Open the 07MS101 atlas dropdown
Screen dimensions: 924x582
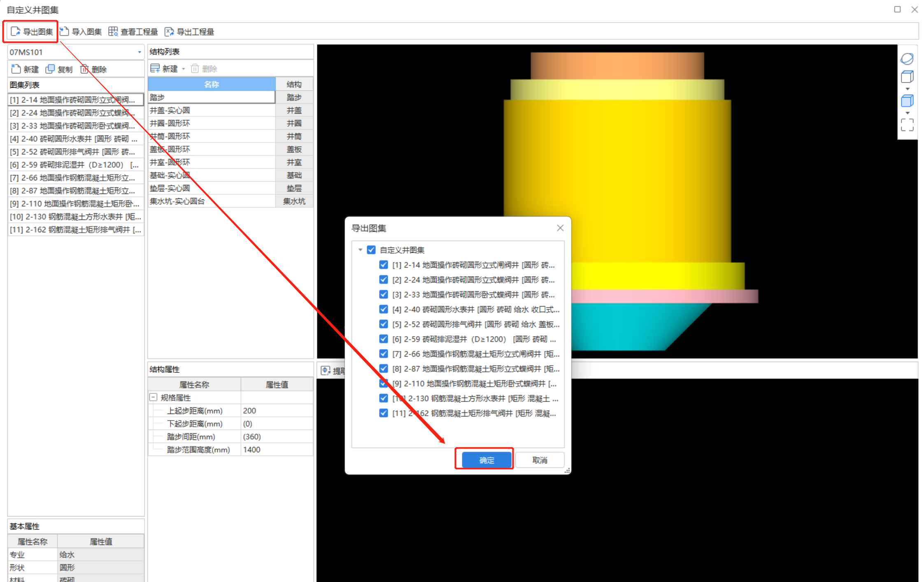[139, 52]
